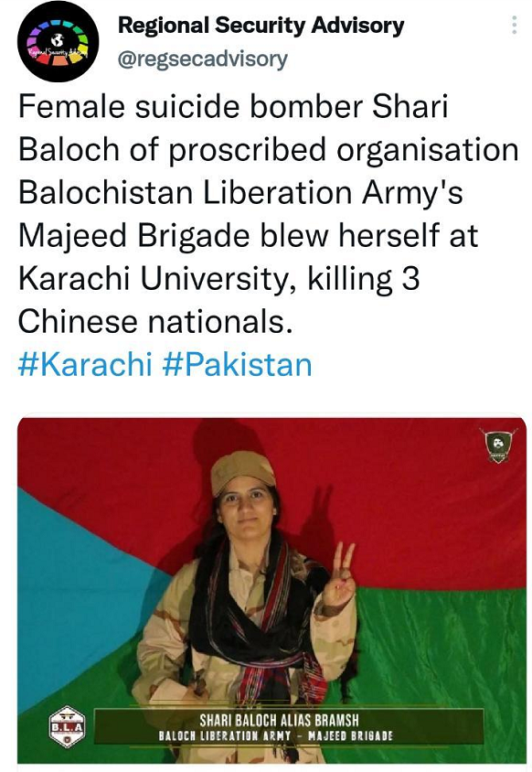Image resolution: width=532 pixels, height=772 pixels.
Task: Click 'Chinese nationals.' at the tweet's end
Action: pyautogui.click(x=155, y=321)
